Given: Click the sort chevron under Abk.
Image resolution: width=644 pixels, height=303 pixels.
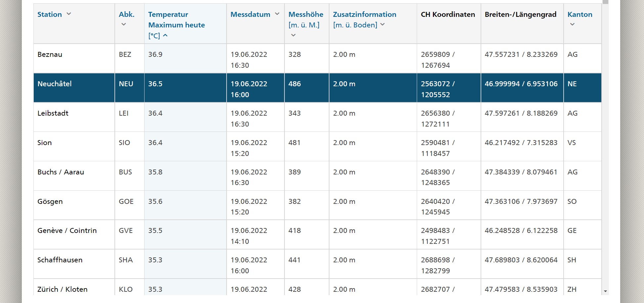Looking at the screenshot, I should click(x=124, y=24).
